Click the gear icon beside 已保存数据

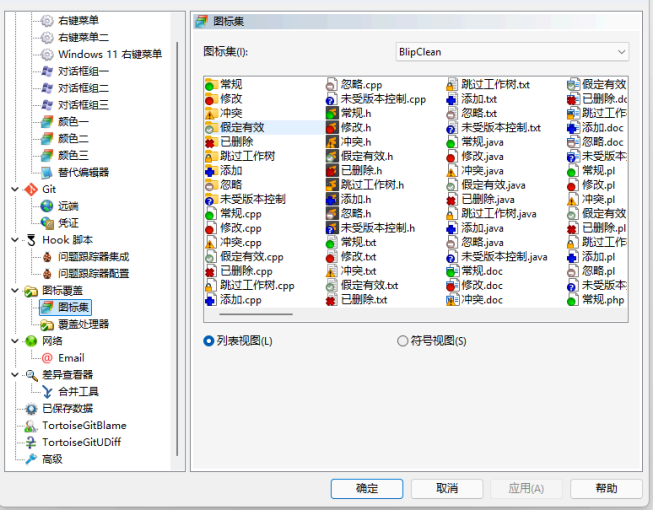point(31,409)
